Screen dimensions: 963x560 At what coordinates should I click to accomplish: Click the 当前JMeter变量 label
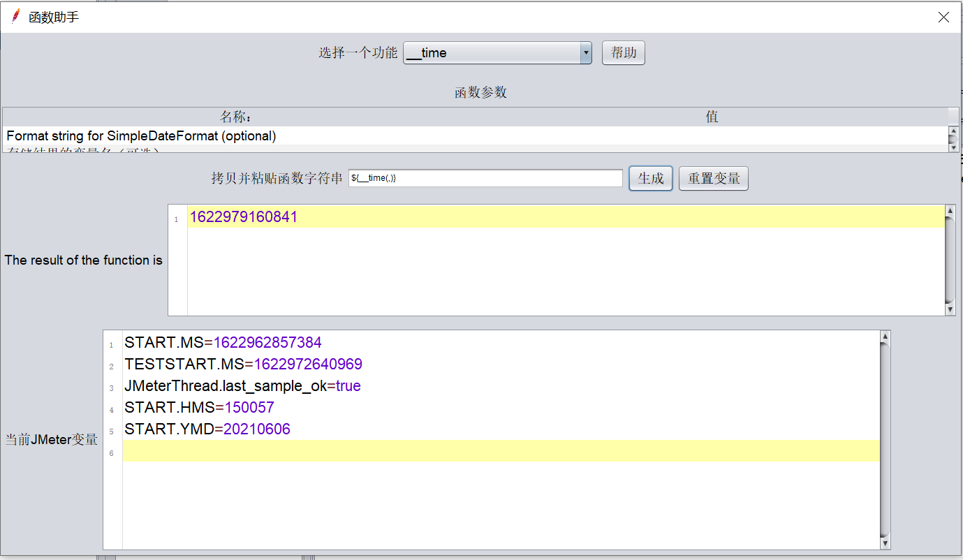click(x=52, y=440)
